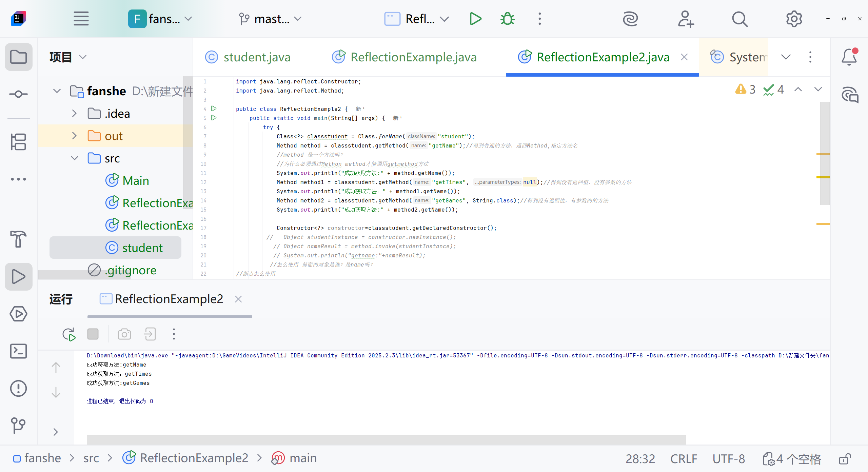This screenshot has height=472, width=868.
Task: Toggle the read-only lock in the status bar
Action: 845,459
